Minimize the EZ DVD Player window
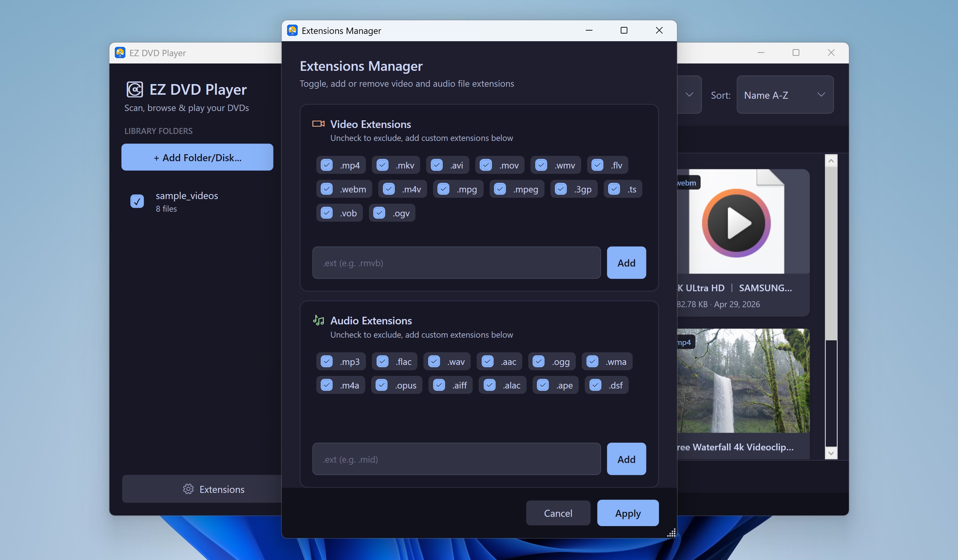Image resolution: width=958 pixels, height=560 pixels. 761,53
